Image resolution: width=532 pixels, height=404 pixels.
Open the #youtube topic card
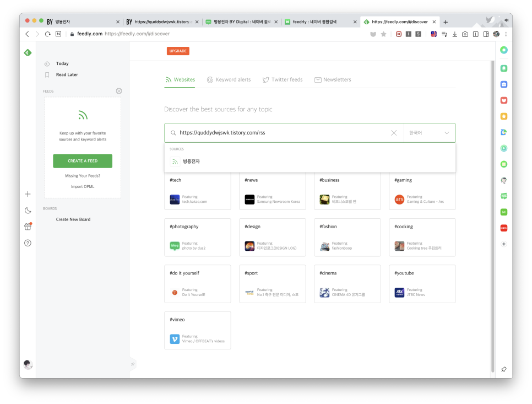point(422,284)
